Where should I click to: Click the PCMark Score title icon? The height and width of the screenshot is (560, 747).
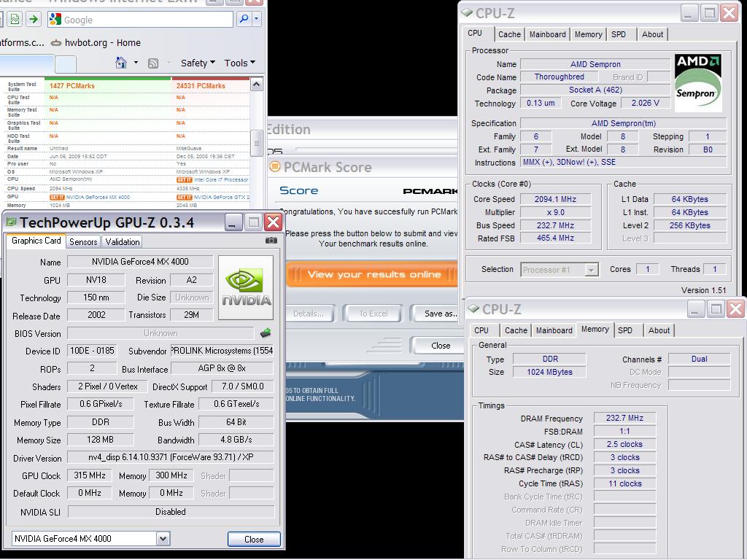click(x=275, y=167)
